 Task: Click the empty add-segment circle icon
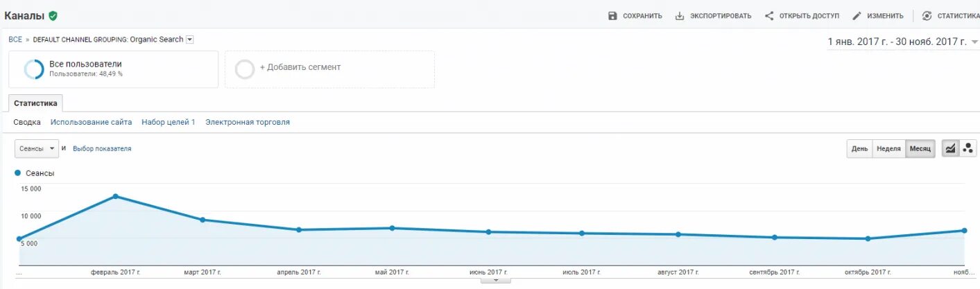click(x=245, y=69)
